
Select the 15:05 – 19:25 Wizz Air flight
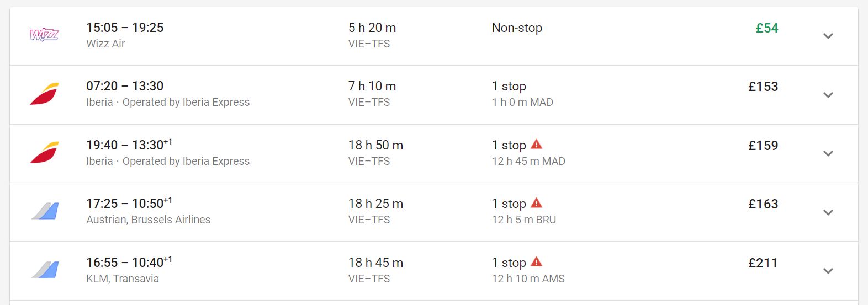(434, 36)
